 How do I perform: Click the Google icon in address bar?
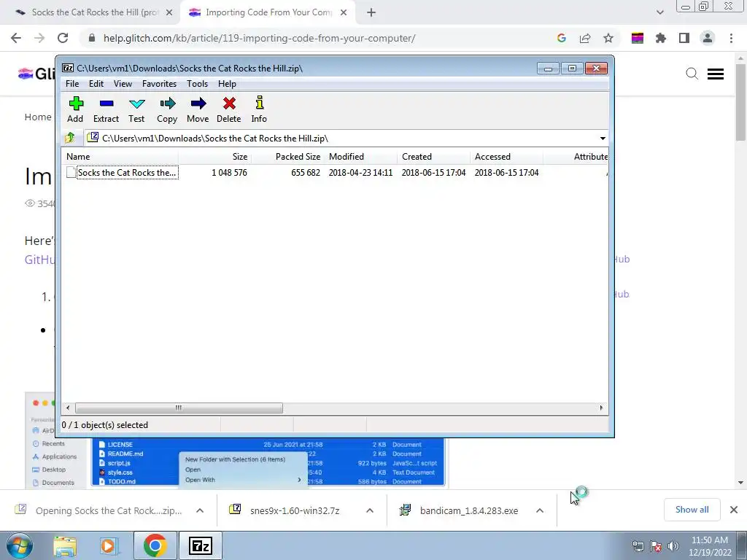tap(562, 38)
